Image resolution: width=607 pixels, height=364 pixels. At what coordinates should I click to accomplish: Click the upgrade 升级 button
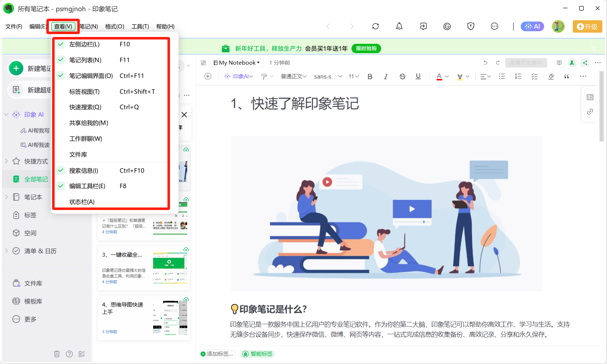[x=587, y=27]
